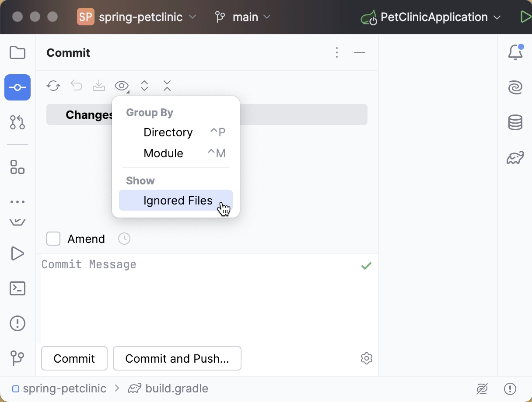
Task: Toggle Ignored Files visibility in the Show menu
Action: pos(178,200)
